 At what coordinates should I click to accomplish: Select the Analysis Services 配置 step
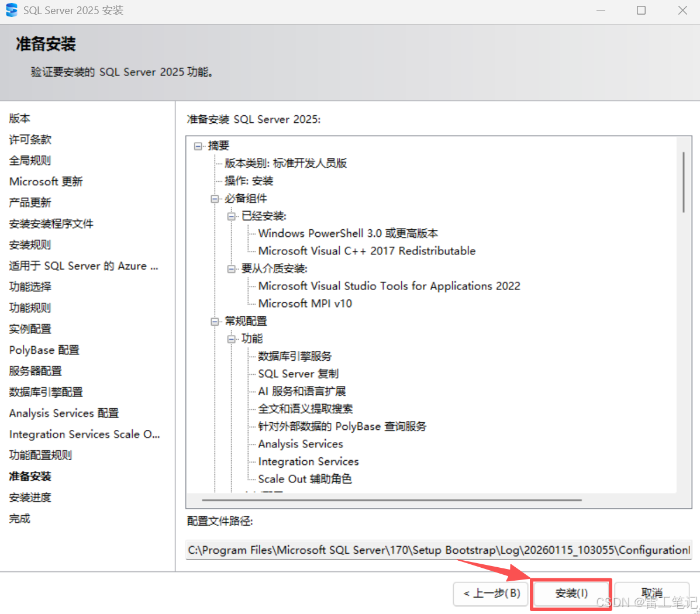coord(64,413)
